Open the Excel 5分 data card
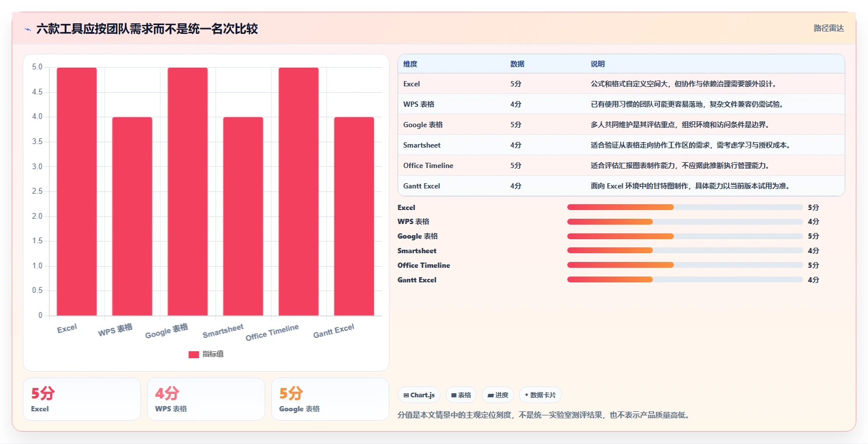Image resolution: width=868 pixels, height=444 pixels. tap(82, 399)
